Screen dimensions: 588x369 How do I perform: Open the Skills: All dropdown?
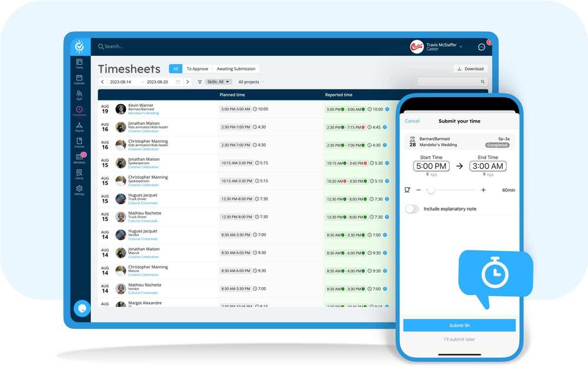pos(218,82)
